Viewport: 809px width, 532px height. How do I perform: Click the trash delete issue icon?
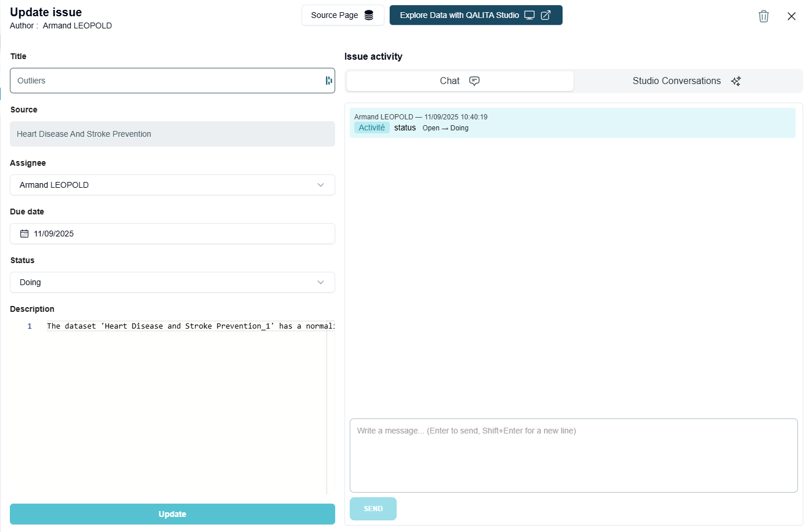pos(763,16)
